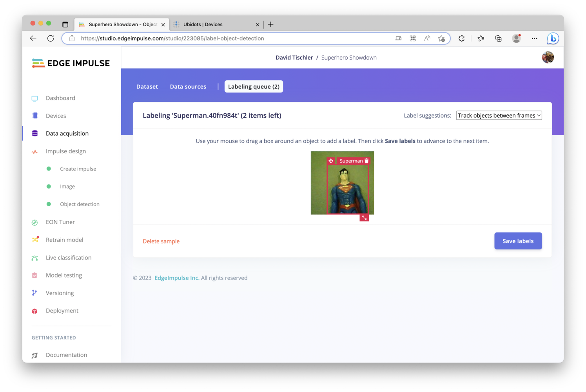Click the Impulse design pulse icon
The height and width of the screenshot is (392, 586).
tap(35, 151)
